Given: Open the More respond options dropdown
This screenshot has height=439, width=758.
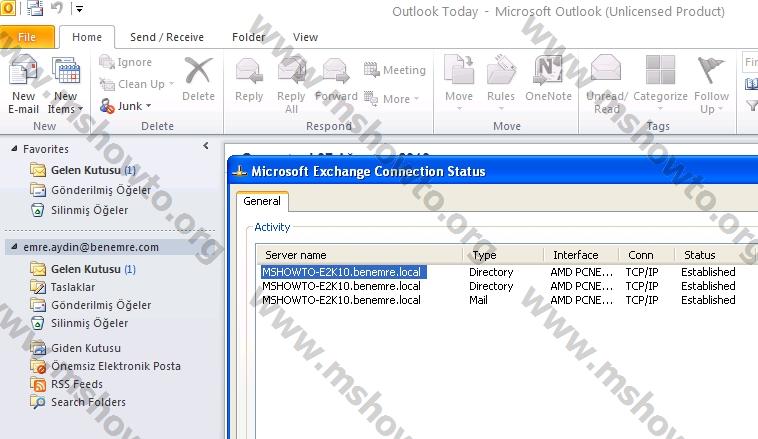Looking at the screenshot, I should [x=392, y=99].
